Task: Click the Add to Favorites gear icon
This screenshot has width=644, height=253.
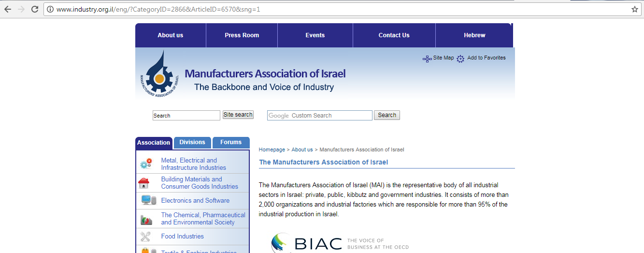Action: (460, 59)
